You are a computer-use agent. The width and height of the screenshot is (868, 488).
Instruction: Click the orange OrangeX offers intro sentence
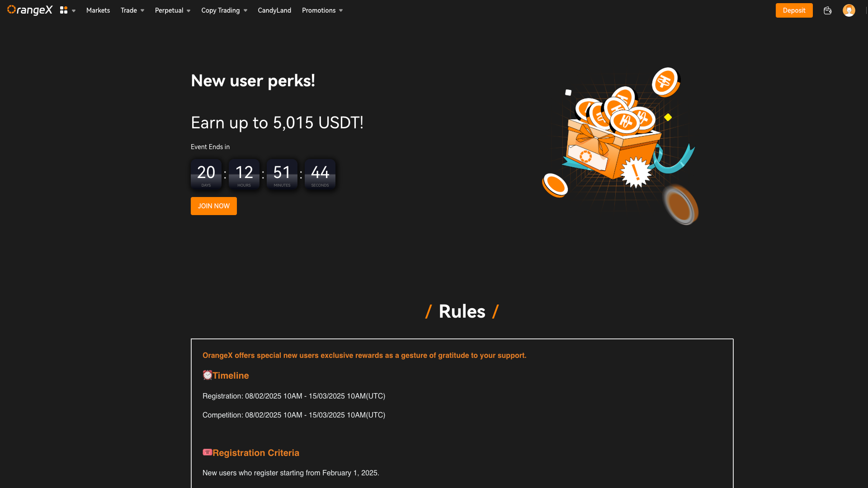364,356
